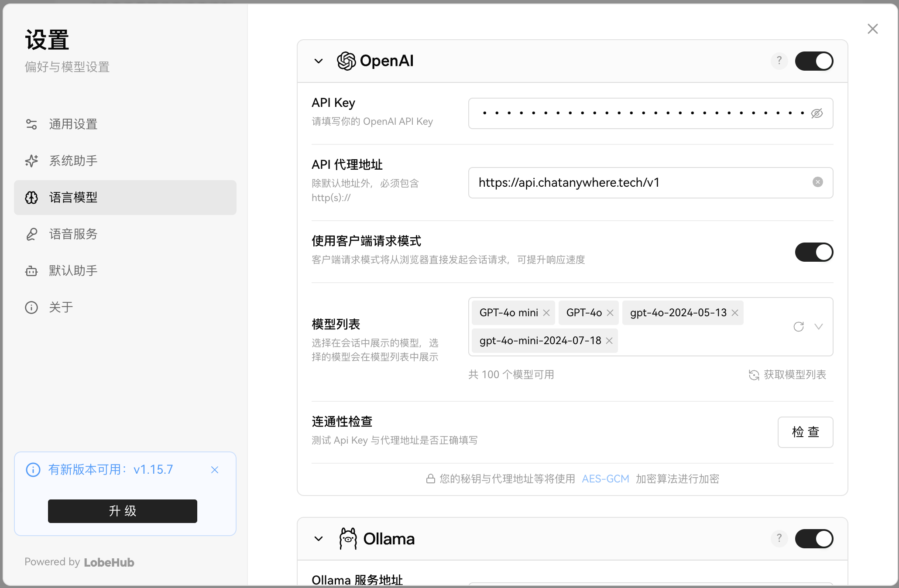Collapse the Ollama provider section

point(319,539)
